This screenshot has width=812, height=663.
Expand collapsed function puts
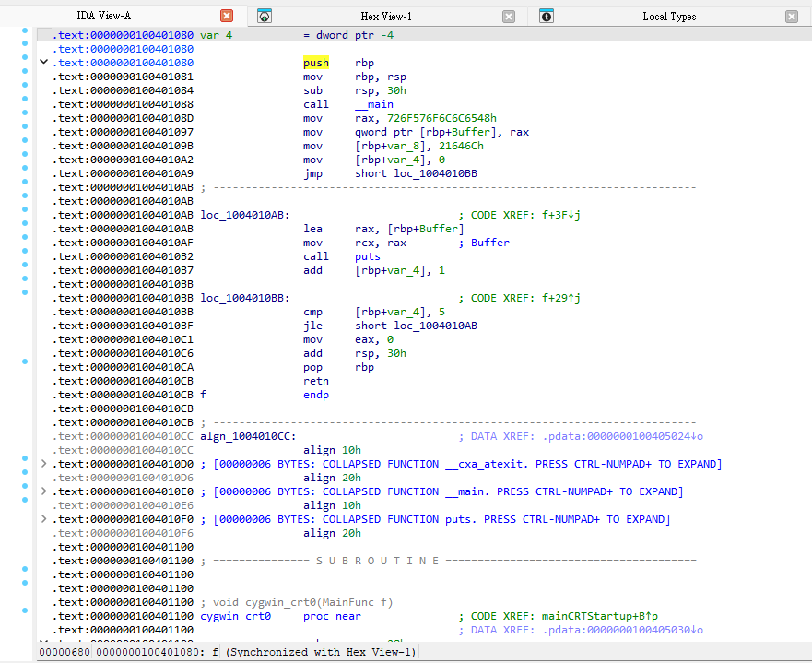(43, 519)
